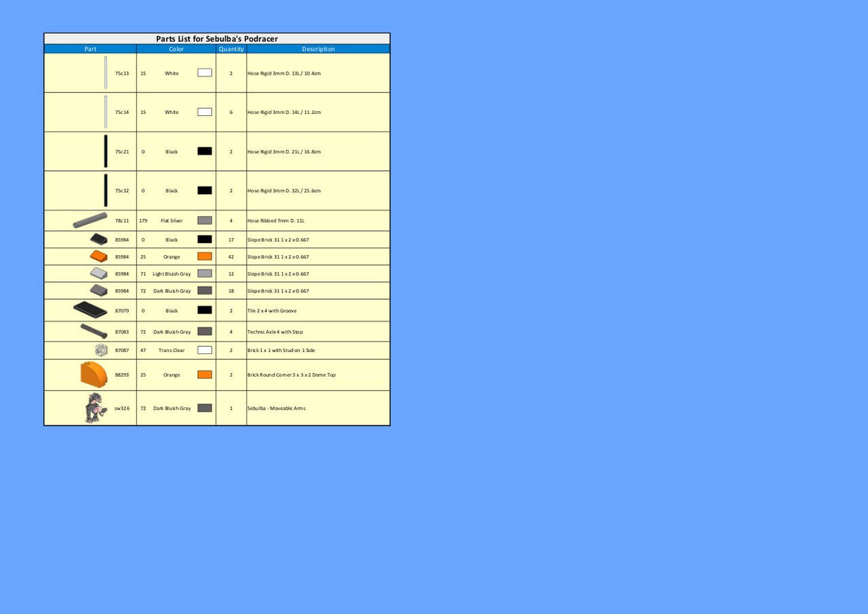Click the Light Bluish Gray color swatch
868x614 pixels.
point(205,273)
